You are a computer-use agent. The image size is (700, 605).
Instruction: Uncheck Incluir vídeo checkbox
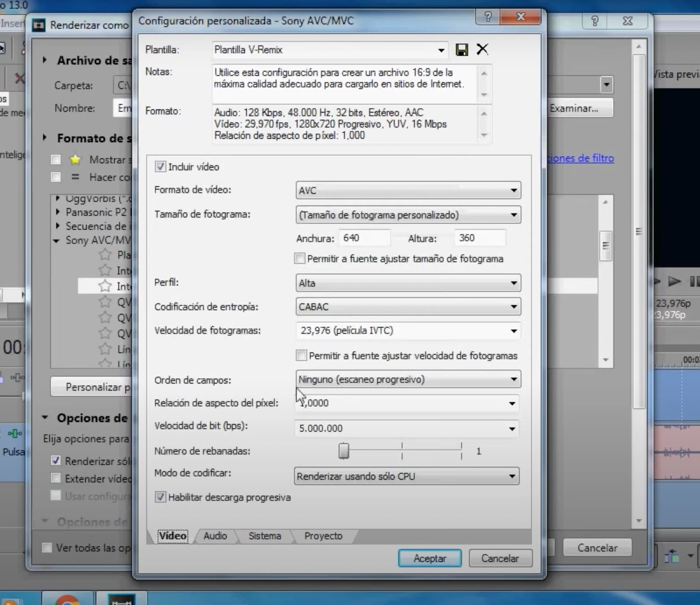click(x=160, y=167)
